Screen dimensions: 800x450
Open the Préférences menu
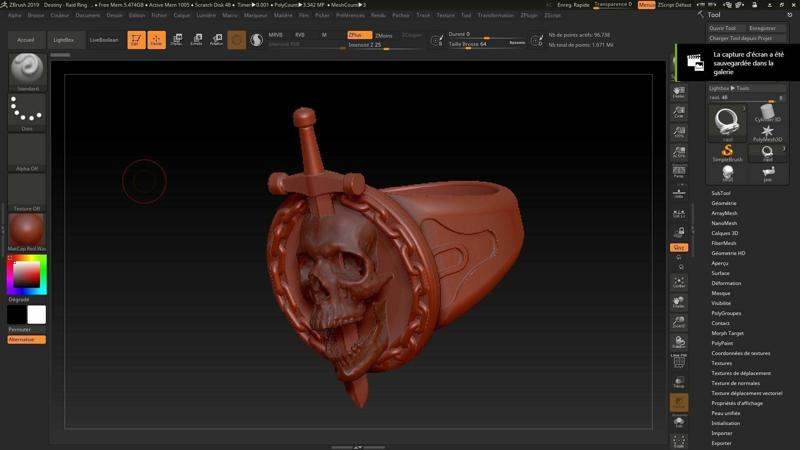pos(350,16)
